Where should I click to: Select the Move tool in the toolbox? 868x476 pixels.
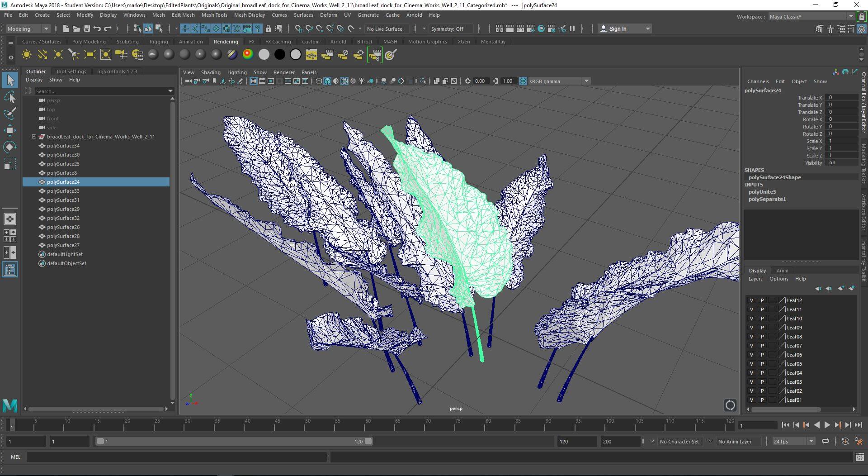click(x=9, y=130)
